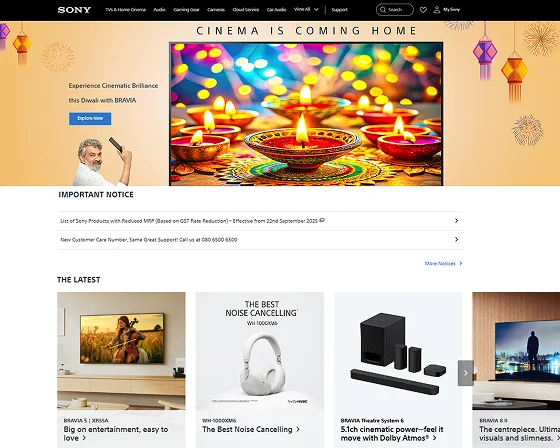Open the Gaming Gear menu

click(x=186, y=10)
